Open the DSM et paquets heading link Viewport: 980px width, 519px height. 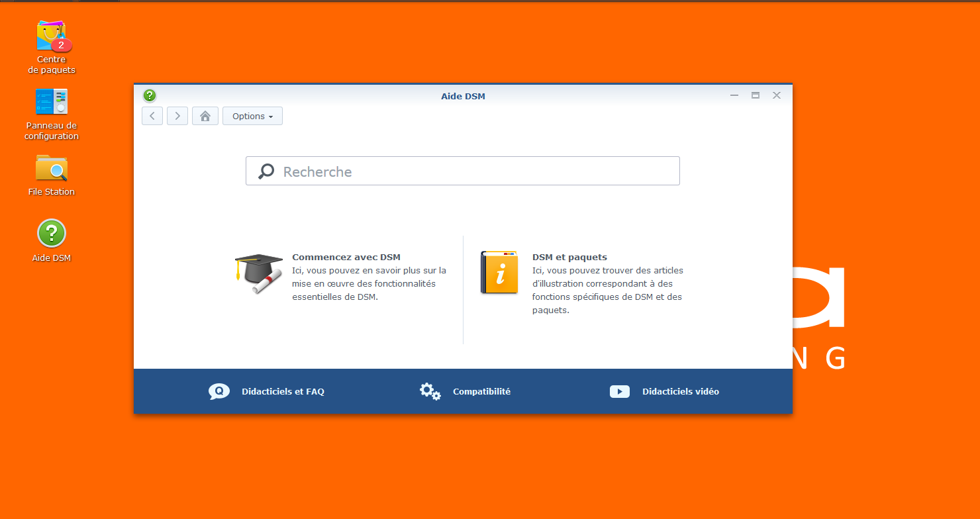[569, 257]
